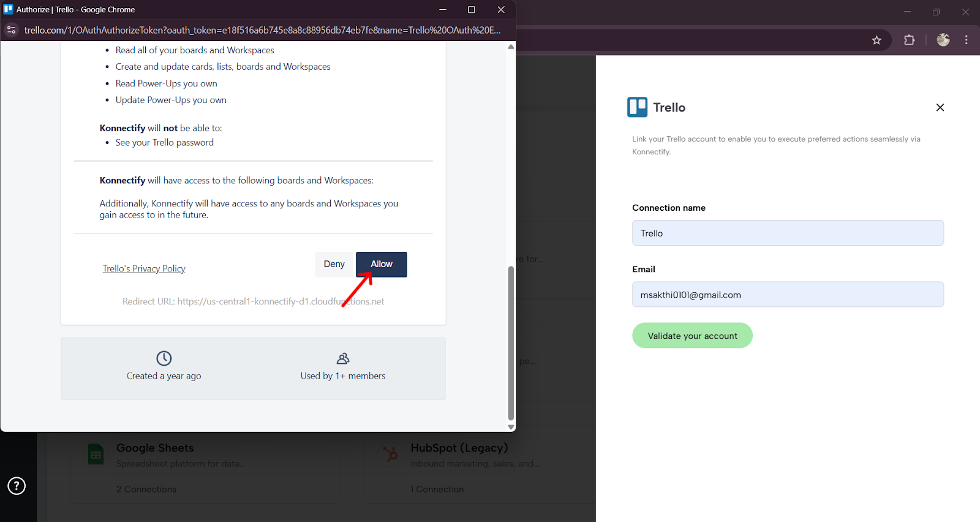Click the Connection name input field
This screenshot has height=522, width=980.
[788, 233]
